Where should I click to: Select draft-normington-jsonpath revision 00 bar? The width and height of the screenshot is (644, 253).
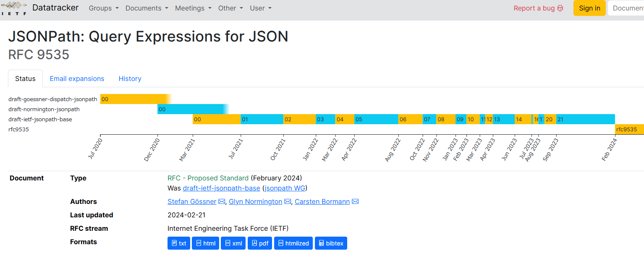click(193, 109)
